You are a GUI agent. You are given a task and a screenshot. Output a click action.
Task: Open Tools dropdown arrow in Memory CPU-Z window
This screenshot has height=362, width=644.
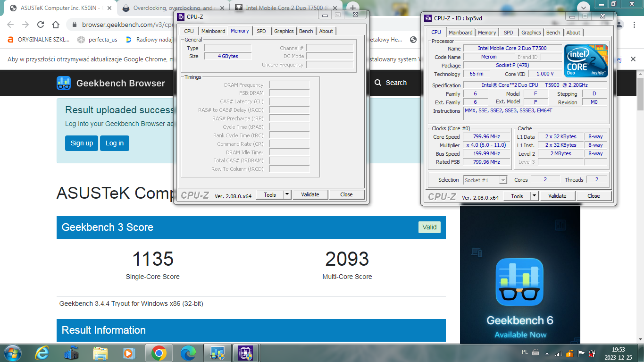click(287, 194)
